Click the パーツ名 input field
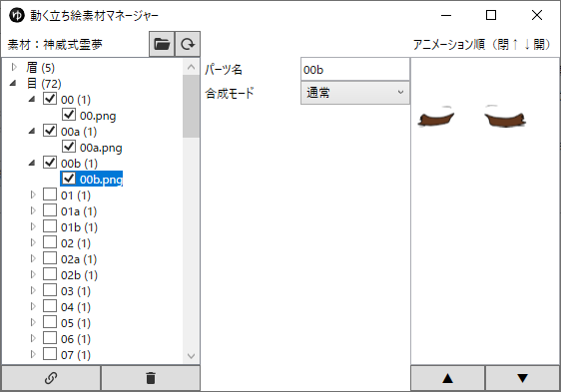The image size is (561, 392). pos(355,70)
